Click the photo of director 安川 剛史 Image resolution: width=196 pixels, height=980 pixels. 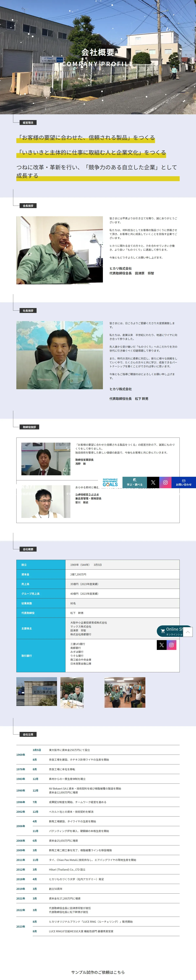click(x=46, y=501)
